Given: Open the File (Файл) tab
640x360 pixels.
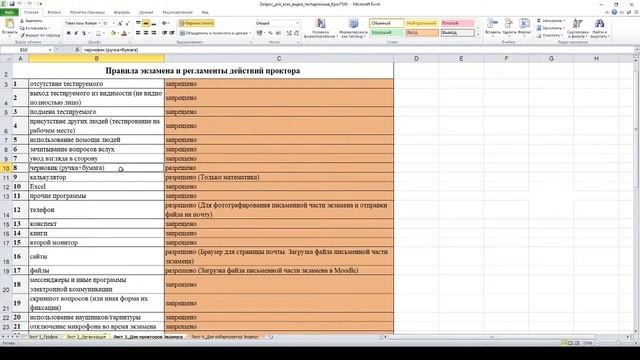Looking at the screenshot, I should [x=9, y=12].
